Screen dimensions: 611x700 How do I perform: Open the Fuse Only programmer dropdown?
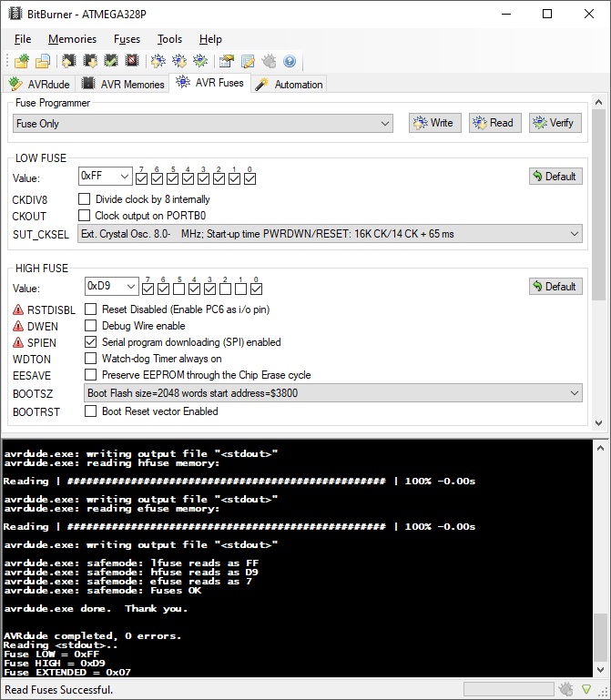pos(203,123)
